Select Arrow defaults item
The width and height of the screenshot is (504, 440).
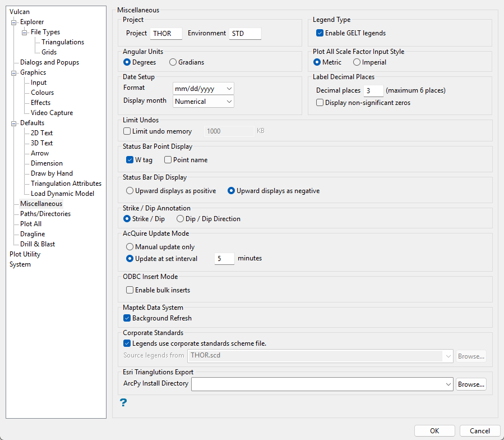pyautogui.click(x=40, y=153)
